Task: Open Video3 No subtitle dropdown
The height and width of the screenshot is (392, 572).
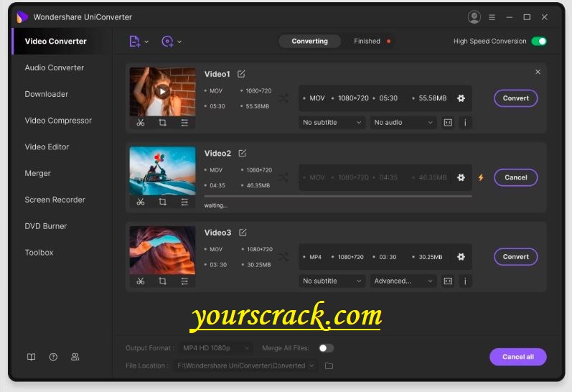Action: click(332, 281)
